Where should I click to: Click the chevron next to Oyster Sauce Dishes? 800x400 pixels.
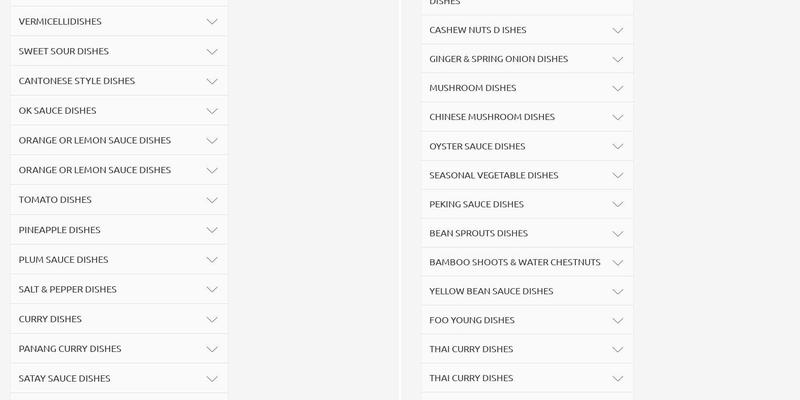(x=618, y=146)
